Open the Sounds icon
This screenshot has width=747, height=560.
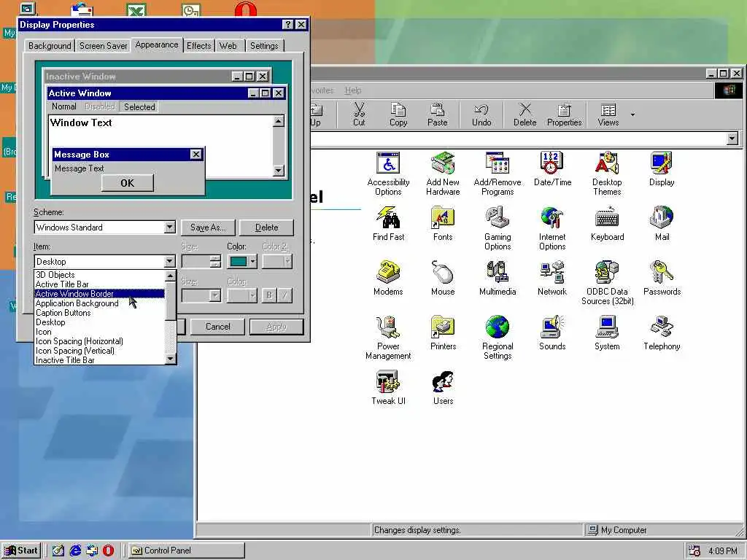[552, 333]
